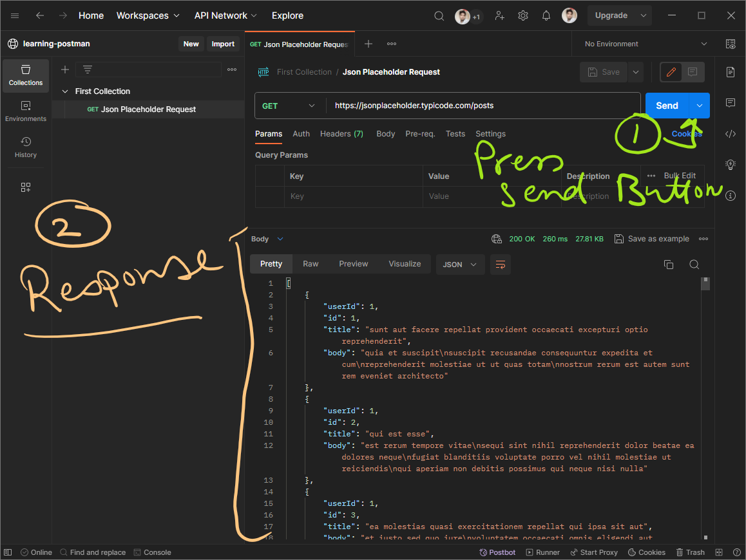The height and width of the screenshot is (560, 746).
Task: Open the API Network dropdown
Action: coord(225,15)
